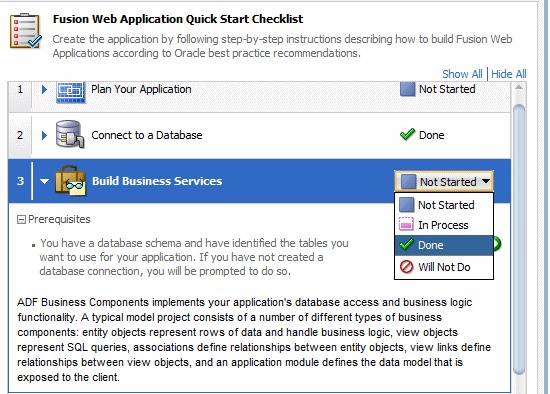Screen dimensions: 550x394
Task: Select In Process in the status list
Action: pyautogui.click(x=444, y=225)
